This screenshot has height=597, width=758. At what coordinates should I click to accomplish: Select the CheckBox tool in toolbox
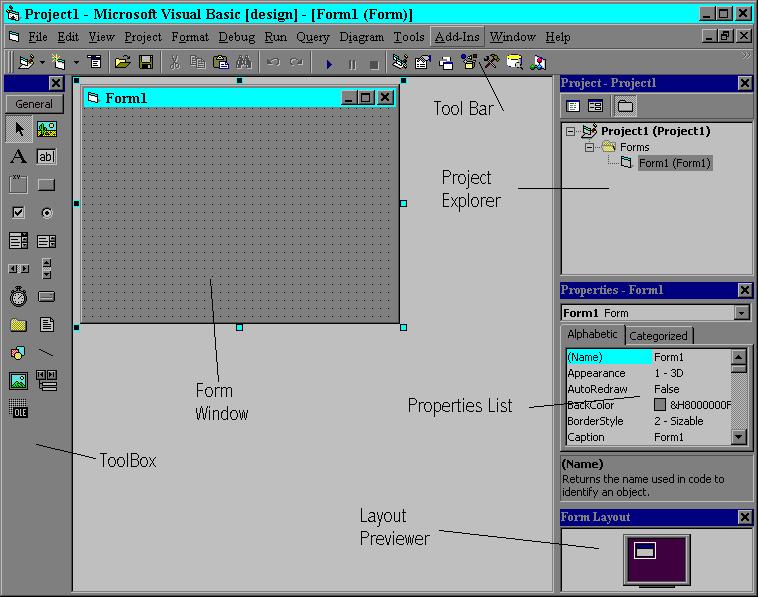click(19, 212)
